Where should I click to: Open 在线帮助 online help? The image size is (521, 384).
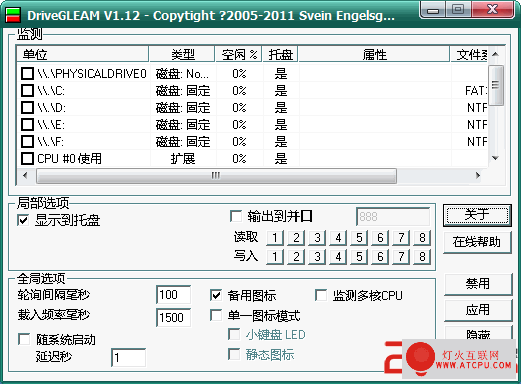point(477,242)
